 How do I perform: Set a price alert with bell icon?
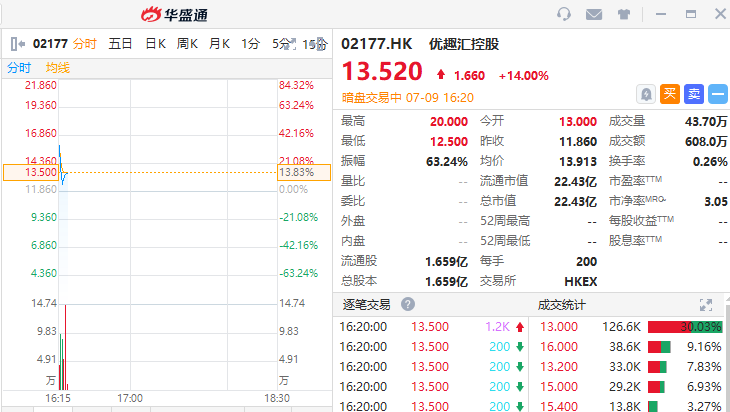click(x=647, y=93)
